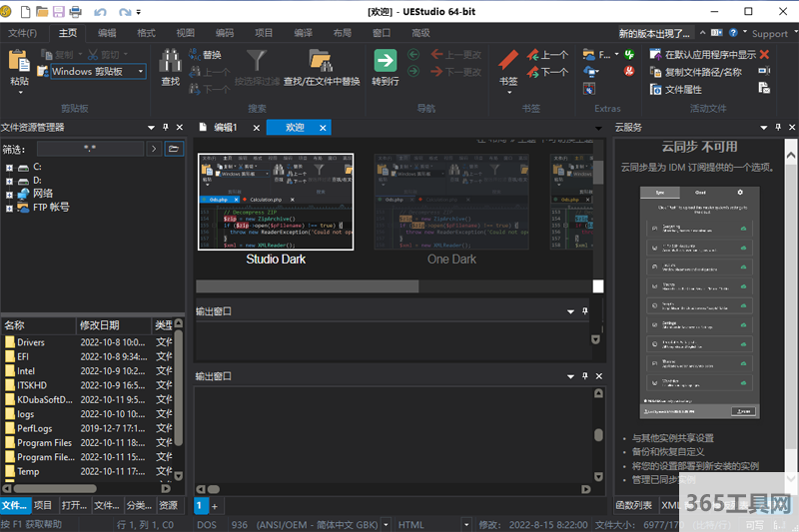Click the save icon in the title bar
This screenshot has width=799, height=532.
(x=58, y=11)
